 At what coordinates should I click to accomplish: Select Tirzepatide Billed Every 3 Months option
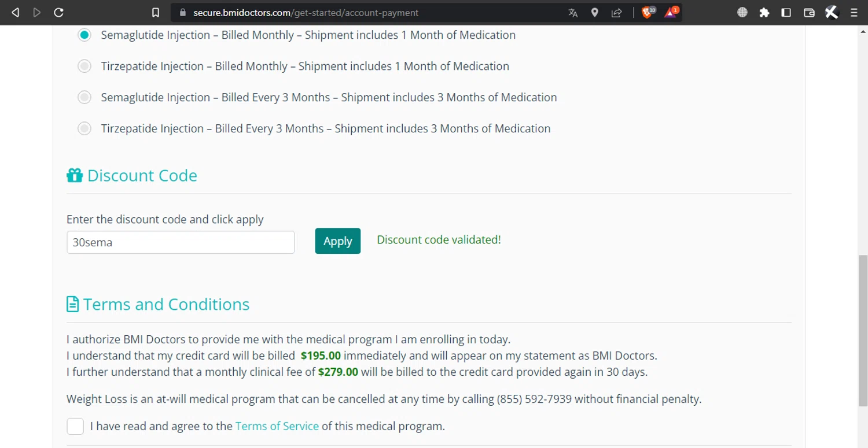(x=84, y=128)
